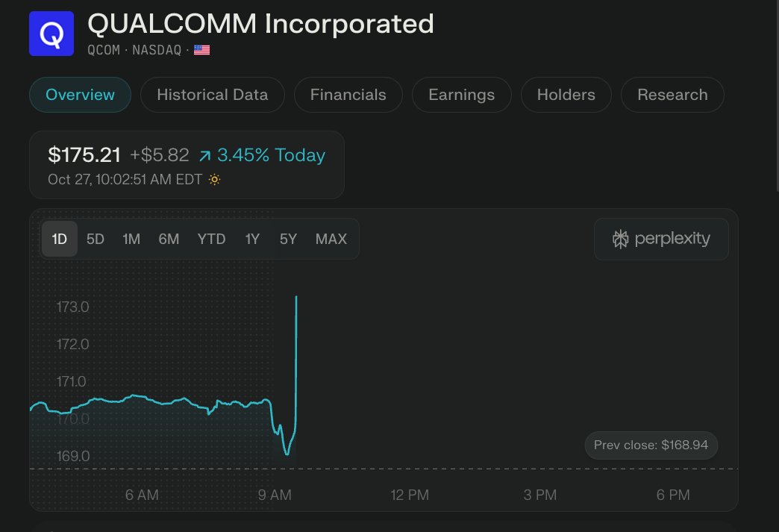Switch to the Overview tab
Image resolution: width=779 pixels, height=532 pixels.
(81, 95)
